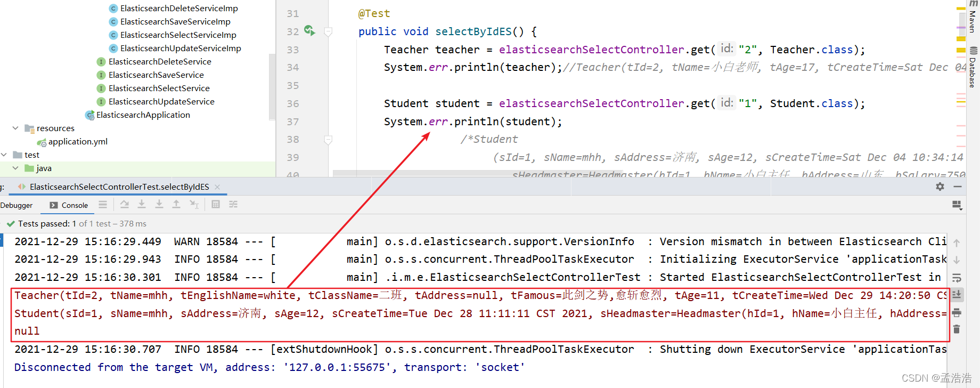Open the Database tool window
980x388 pixels.
pyautogui.click(x=973, y=68)
